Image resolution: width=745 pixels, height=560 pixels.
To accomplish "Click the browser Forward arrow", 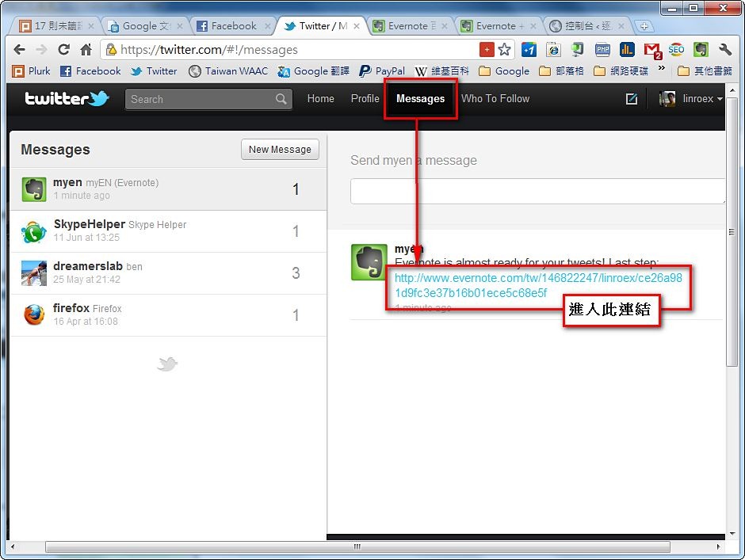I will (42, 49).
